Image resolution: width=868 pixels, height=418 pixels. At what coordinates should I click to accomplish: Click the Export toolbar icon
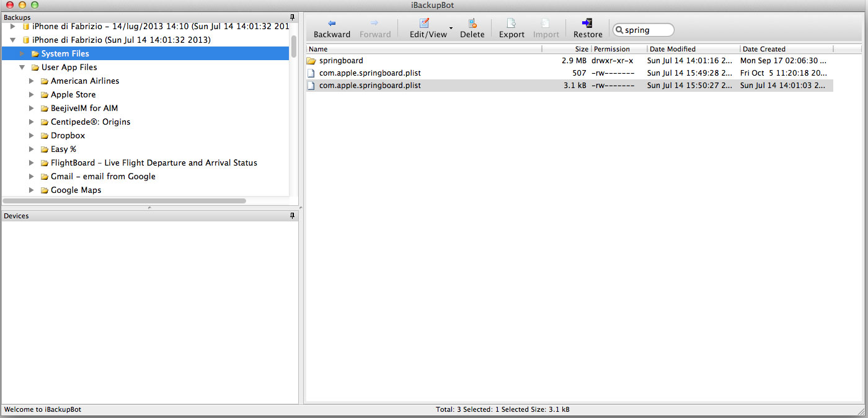click(x=511, y=24)
